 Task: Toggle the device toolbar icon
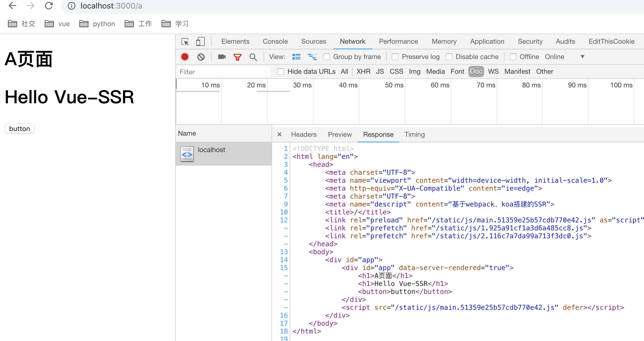[x=200, y=42]
